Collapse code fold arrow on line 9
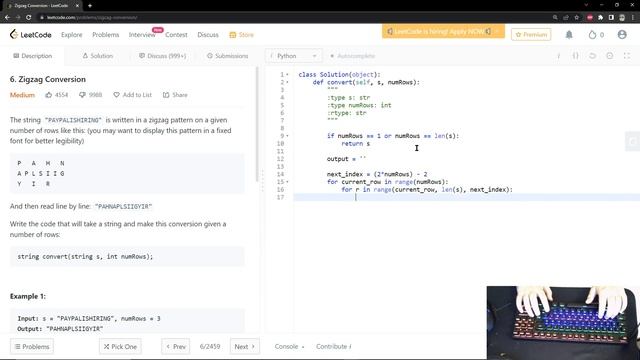 [x=287, y=136]
